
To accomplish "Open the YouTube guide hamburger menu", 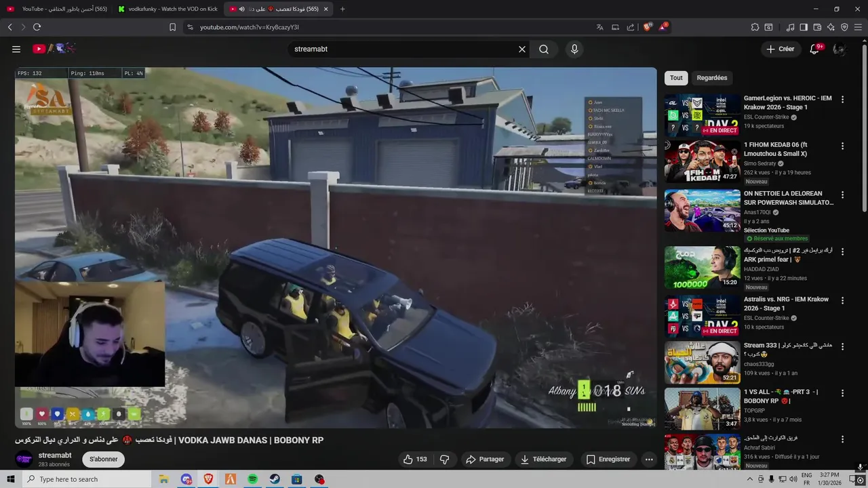I will pos(16,49).
